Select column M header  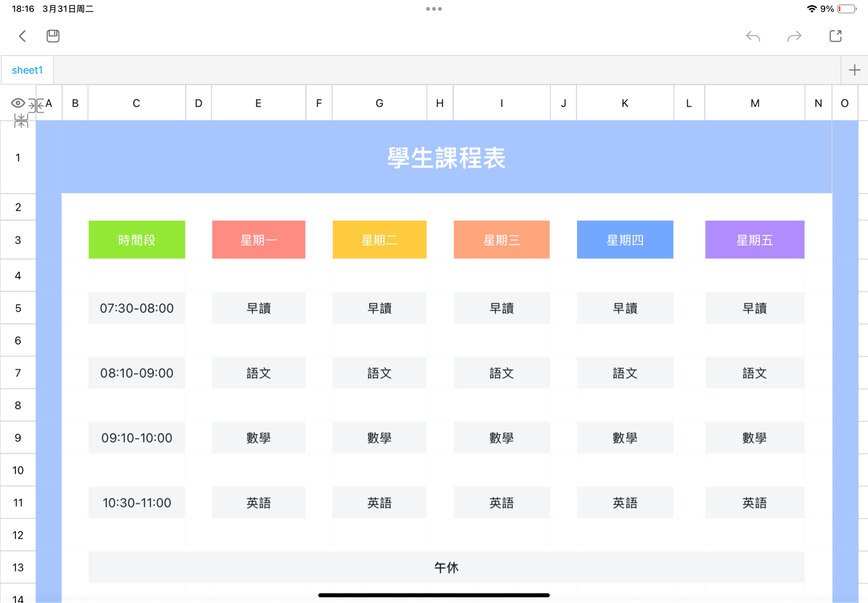755,103
